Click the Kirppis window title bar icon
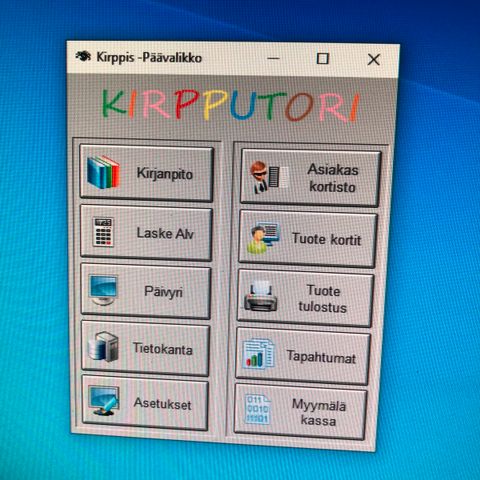The image size is (480, 480). [83, 56]
